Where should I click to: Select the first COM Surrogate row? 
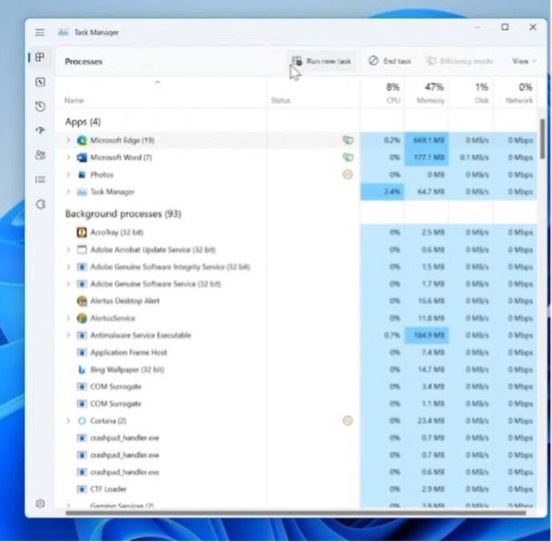point(296,387)
